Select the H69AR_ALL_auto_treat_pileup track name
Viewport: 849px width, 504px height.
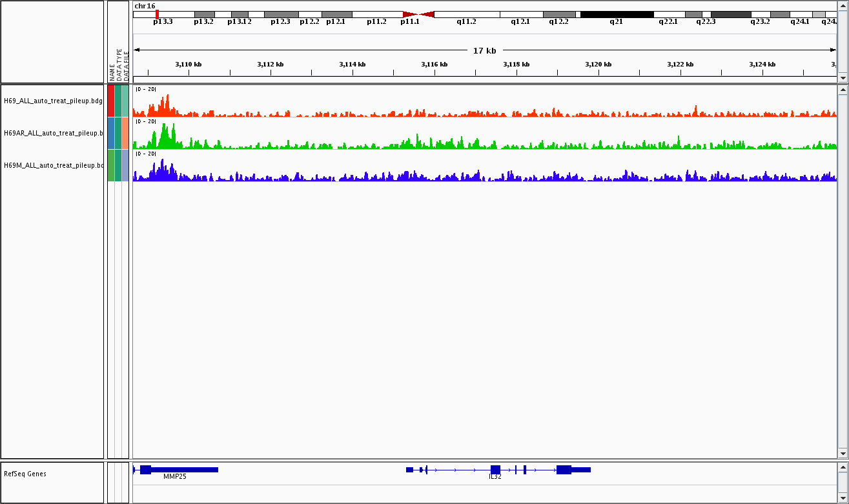click(53, 133)
